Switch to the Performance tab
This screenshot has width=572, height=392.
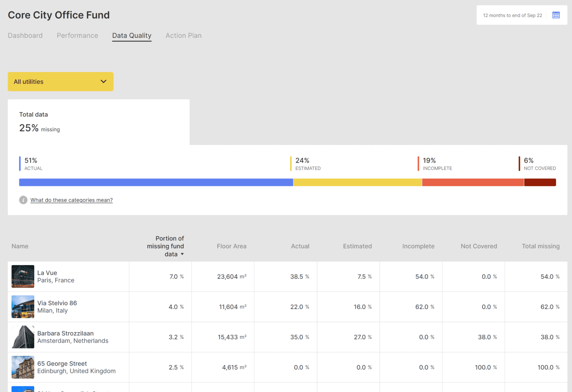[77, 35]
